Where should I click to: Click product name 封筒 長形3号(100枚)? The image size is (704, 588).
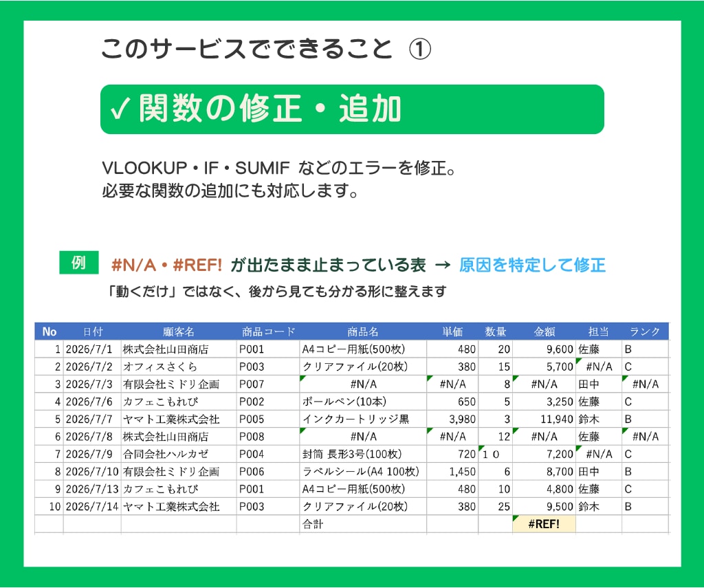click(x=363, y=454)
